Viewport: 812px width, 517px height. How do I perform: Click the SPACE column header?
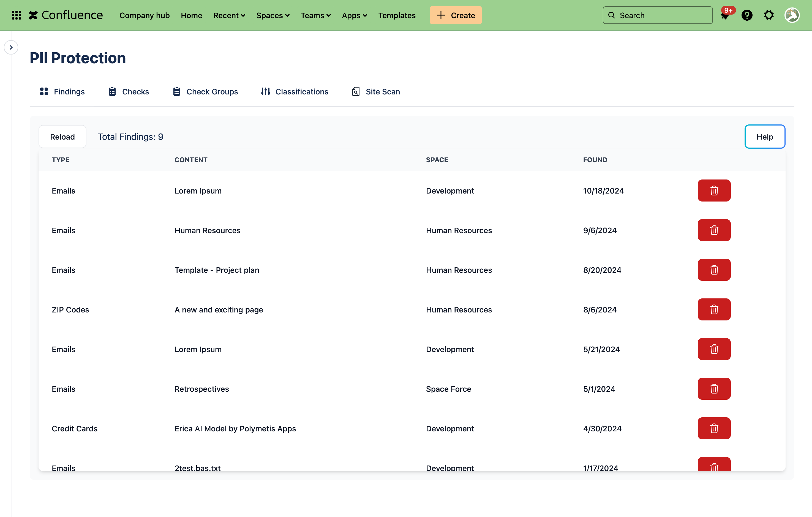click(x=437, y=160)
